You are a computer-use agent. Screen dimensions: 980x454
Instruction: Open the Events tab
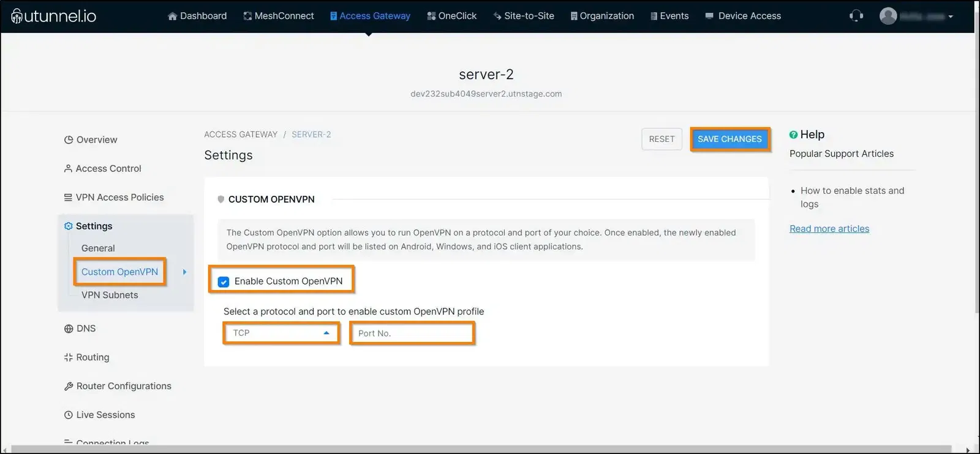click(669, 16)
